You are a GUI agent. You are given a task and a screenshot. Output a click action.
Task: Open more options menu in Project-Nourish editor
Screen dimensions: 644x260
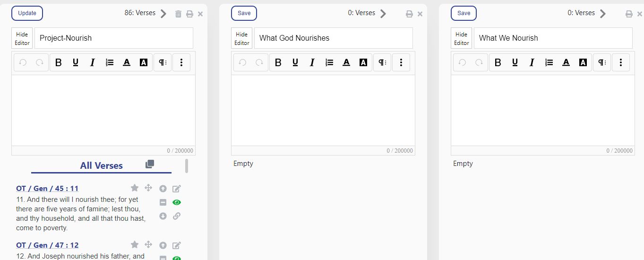181,62
